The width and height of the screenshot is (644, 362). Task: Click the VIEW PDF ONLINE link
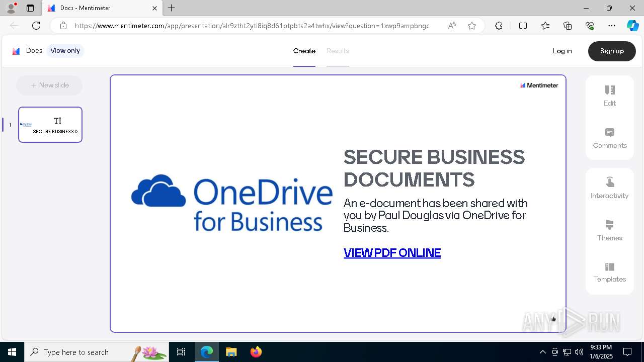pyautogui.click(x=392, y=253)
